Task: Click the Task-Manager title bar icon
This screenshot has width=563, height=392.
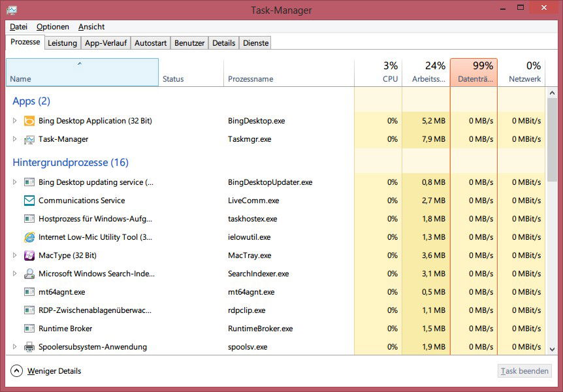Action: pos(12,10)
